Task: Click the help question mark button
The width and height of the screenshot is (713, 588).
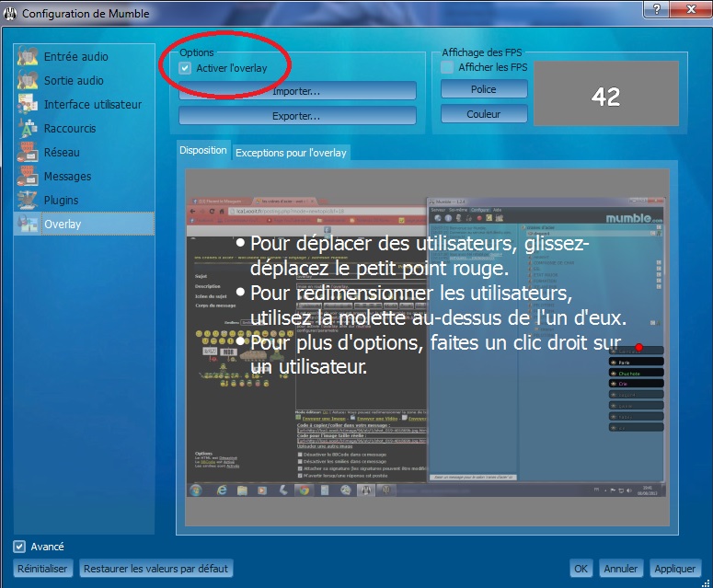Action: [656, 9]
